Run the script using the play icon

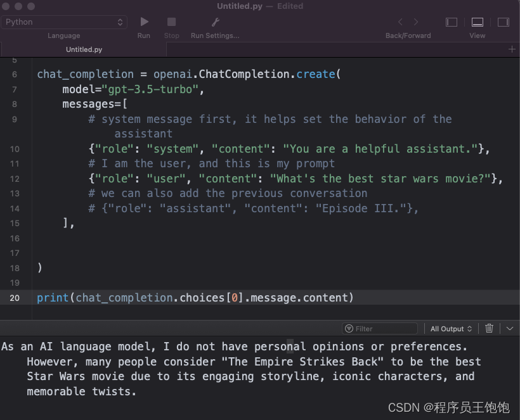point(143,21)
